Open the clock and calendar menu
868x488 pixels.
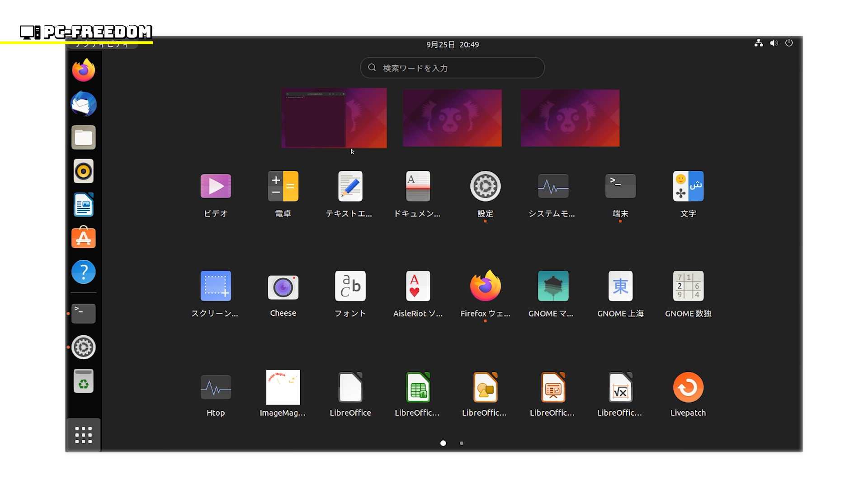(x=452, y=45)
